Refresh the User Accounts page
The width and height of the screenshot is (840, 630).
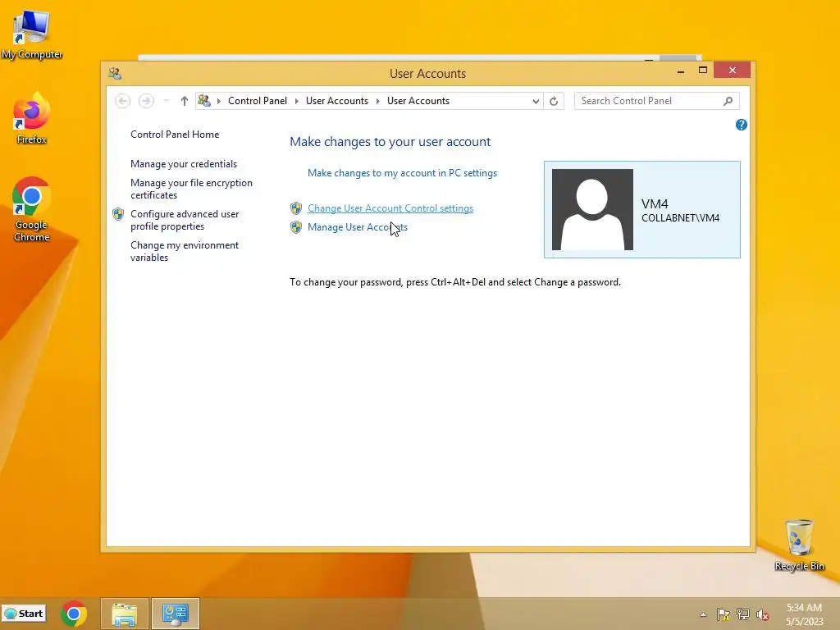(554, 101)
